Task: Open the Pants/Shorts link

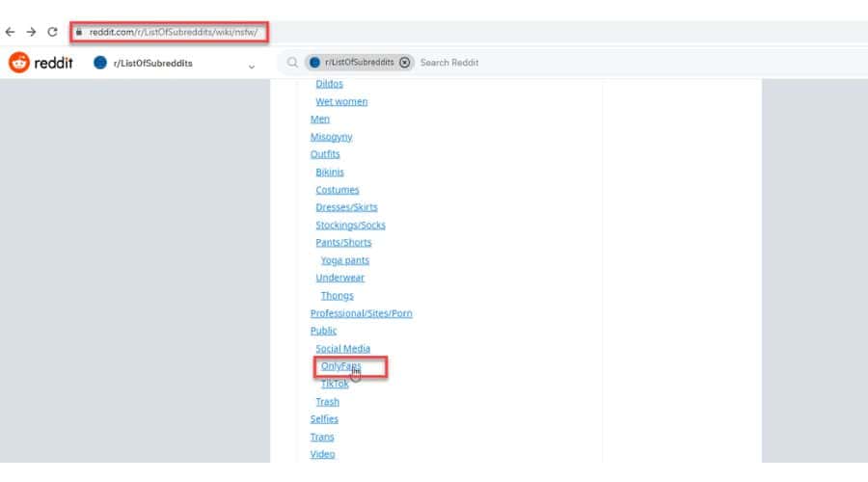Action: point(343,243)
